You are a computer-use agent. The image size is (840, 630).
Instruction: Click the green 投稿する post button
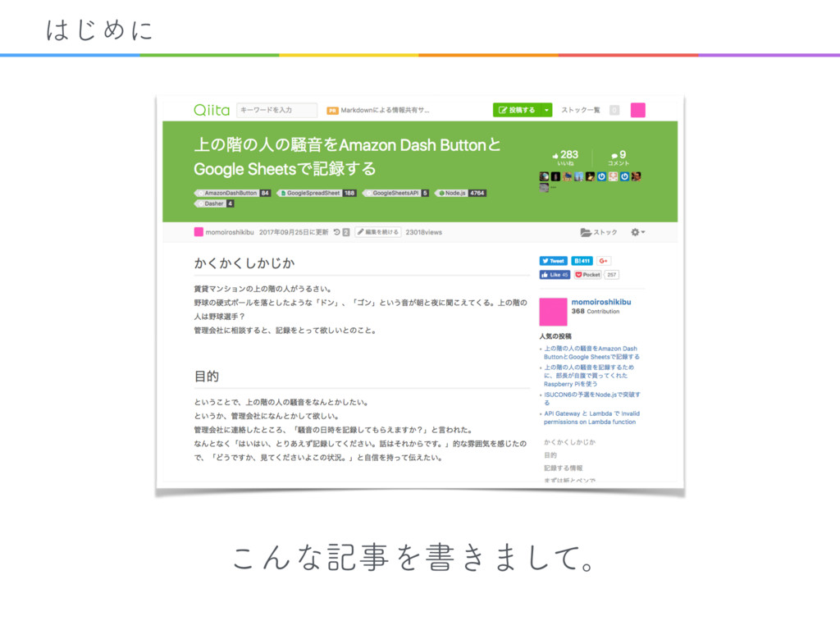pos(517,110)
